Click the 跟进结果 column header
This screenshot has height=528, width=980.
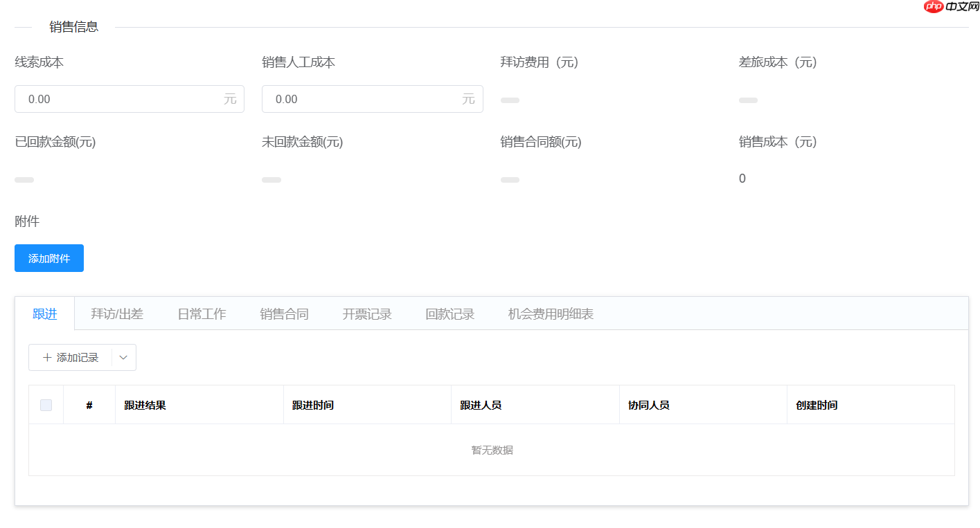pos(145,406)
